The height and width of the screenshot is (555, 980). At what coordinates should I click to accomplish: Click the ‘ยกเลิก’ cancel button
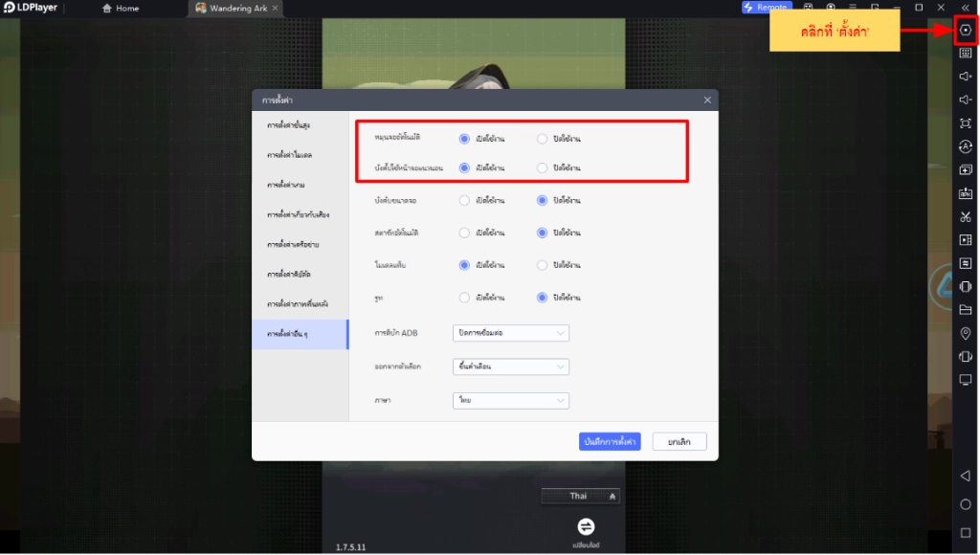click(x=679, y=441)
